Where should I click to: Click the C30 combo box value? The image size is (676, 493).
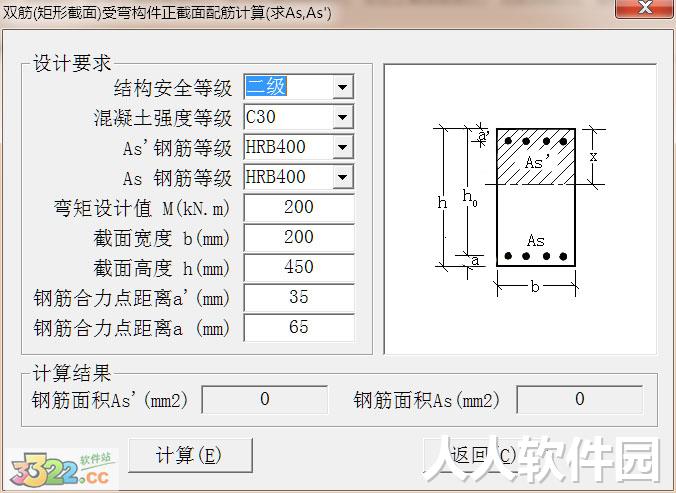click(261, 117)
